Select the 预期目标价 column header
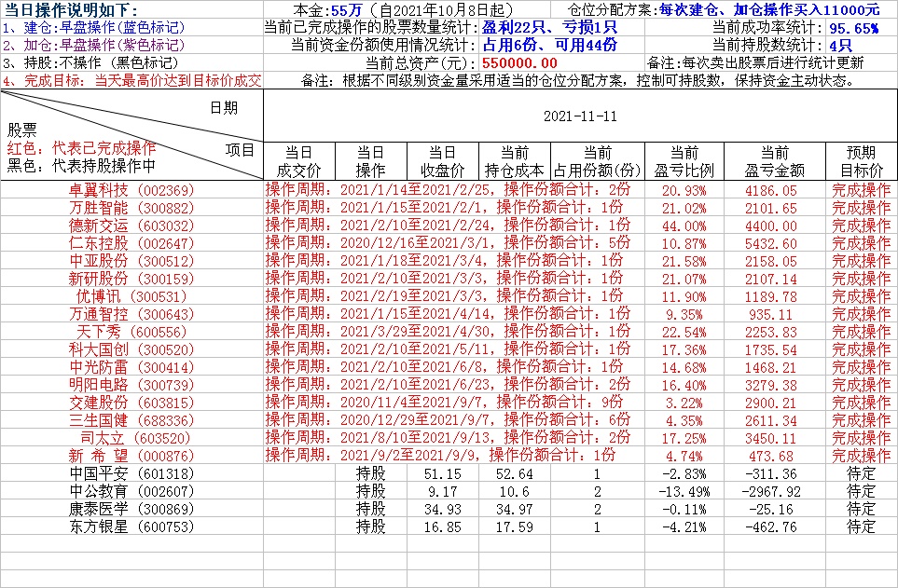 (x=862, y=161)
